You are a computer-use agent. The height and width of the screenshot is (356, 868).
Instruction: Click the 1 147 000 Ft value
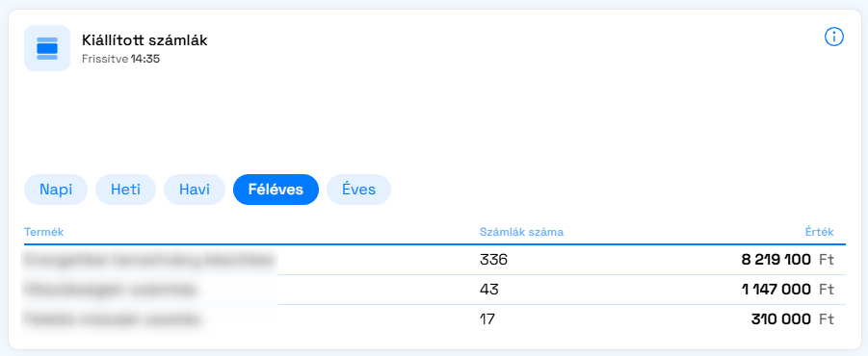788,289
